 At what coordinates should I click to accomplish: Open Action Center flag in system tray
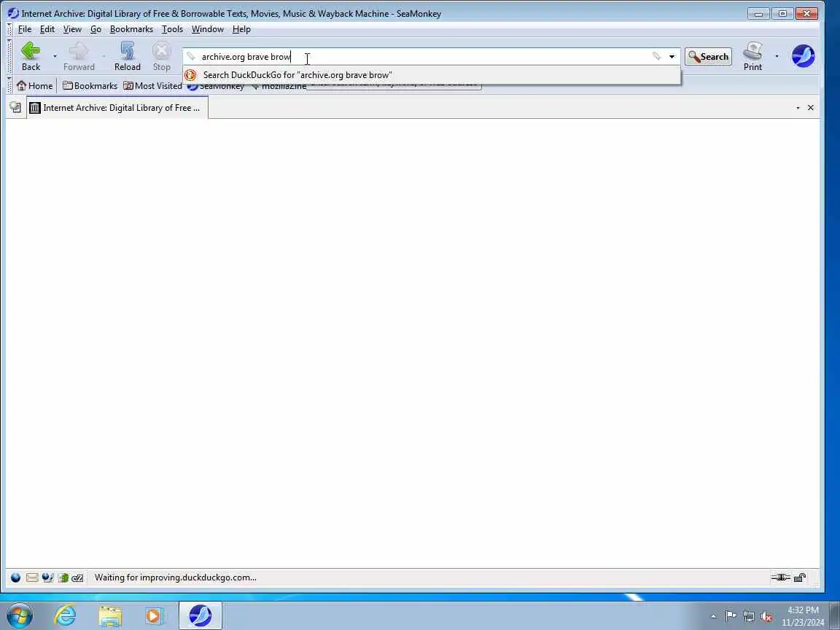coord(731,616)
